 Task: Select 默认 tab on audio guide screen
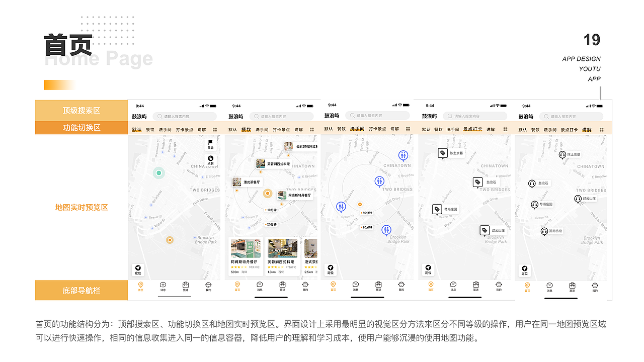click(x=523, y=130)
